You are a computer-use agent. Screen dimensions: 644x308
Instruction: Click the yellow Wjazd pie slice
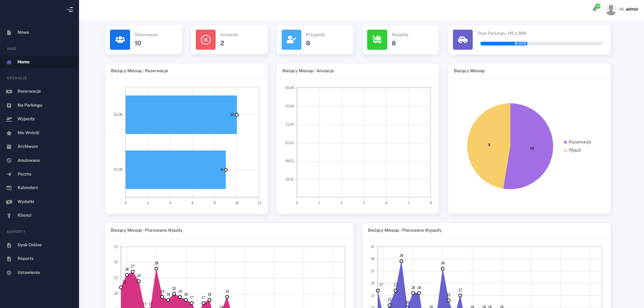click(x=489, y=146)
